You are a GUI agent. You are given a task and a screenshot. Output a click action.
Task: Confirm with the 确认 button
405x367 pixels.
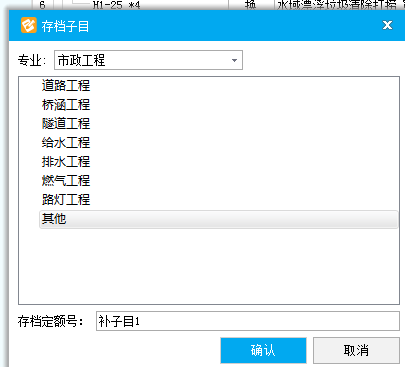pos(263,350)
